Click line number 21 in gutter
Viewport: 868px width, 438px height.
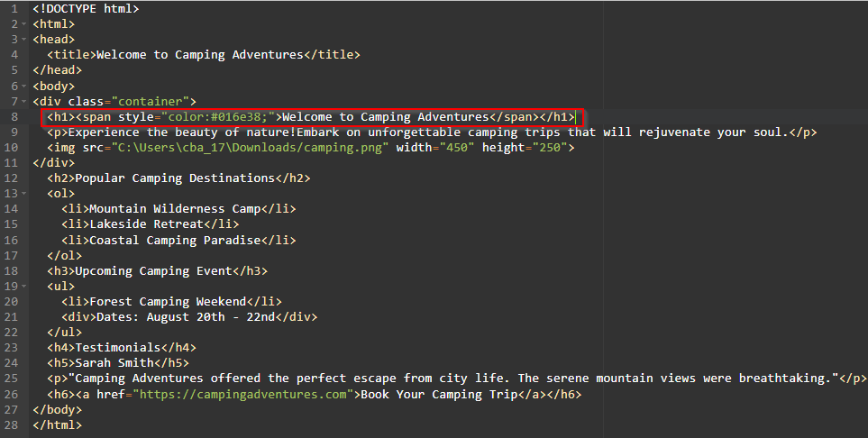pyautogui.click(x=11, y=317)
